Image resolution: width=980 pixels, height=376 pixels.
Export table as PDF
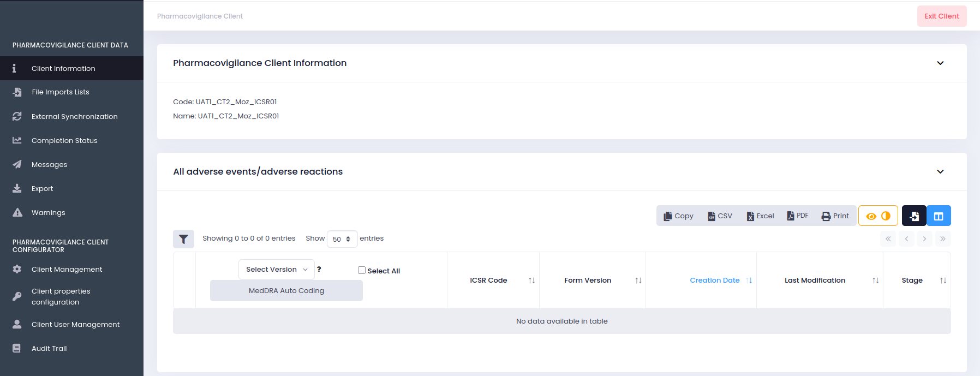pyautogui.click(x=797, y=216)
